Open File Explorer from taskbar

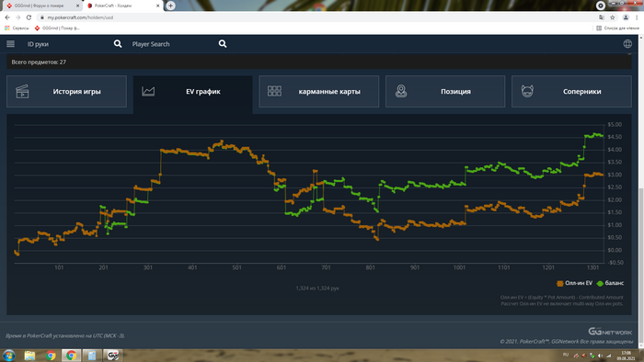[29, 355]
